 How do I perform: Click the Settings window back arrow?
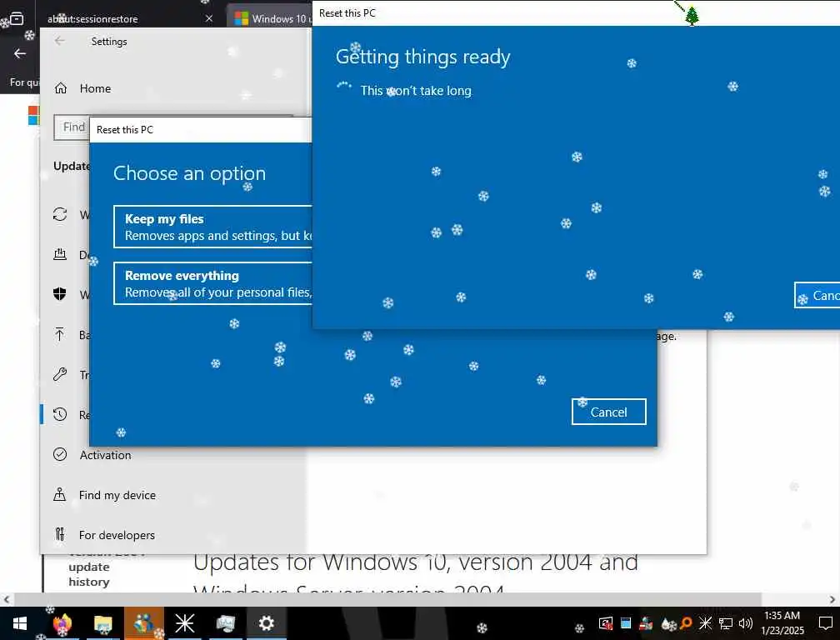59,41
